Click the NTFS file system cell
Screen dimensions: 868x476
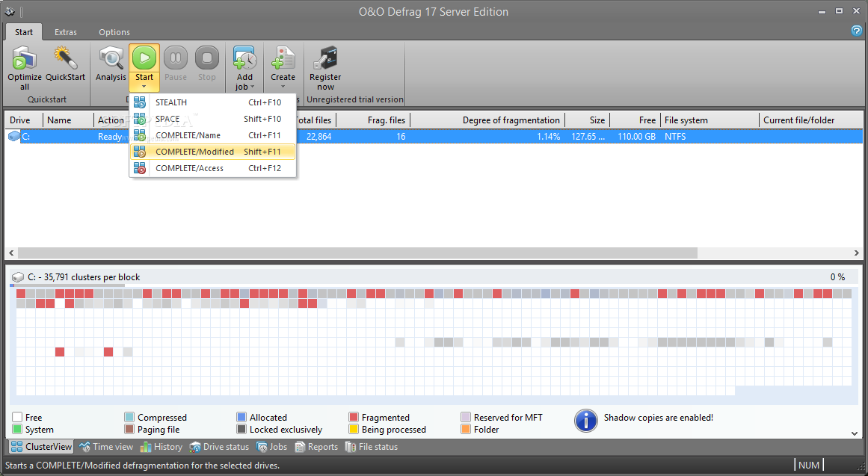675,136
